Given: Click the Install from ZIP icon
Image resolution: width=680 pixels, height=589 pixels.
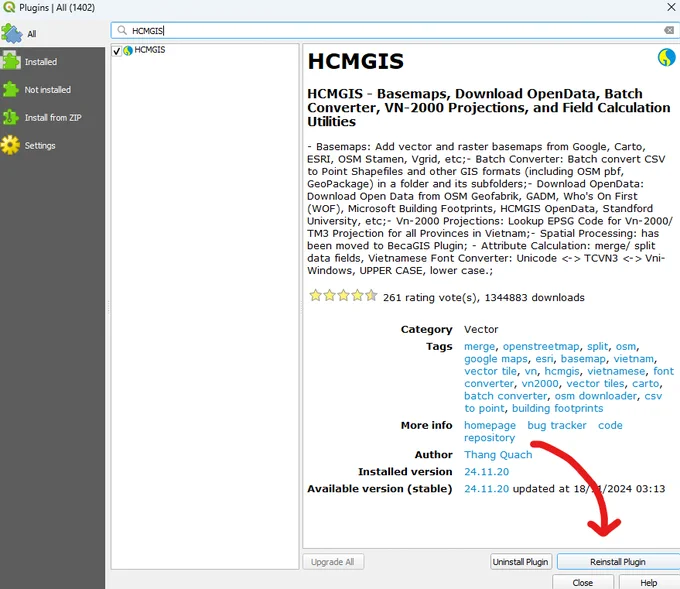Looking at the screenshot, I should (x=10, y=118).
